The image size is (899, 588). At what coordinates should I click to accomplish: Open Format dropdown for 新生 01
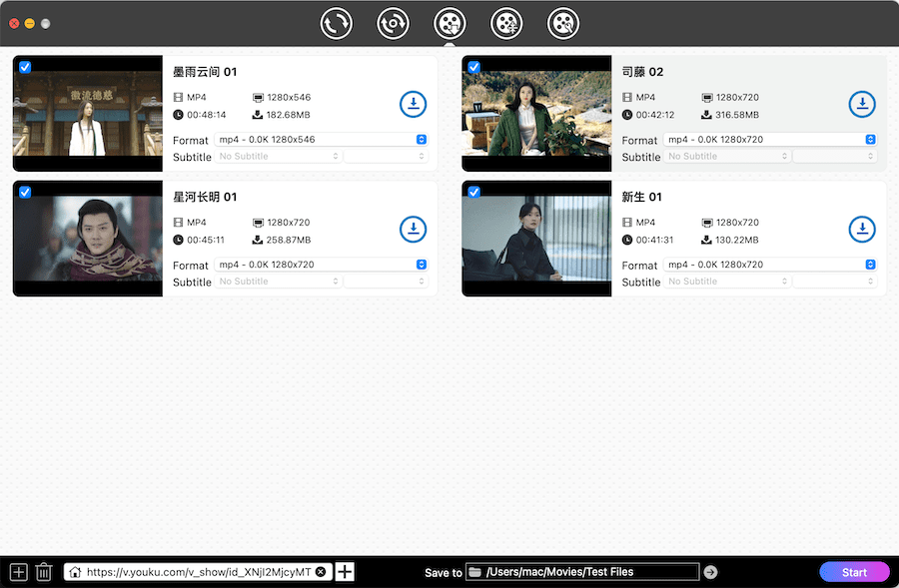(x=770, y=265)
